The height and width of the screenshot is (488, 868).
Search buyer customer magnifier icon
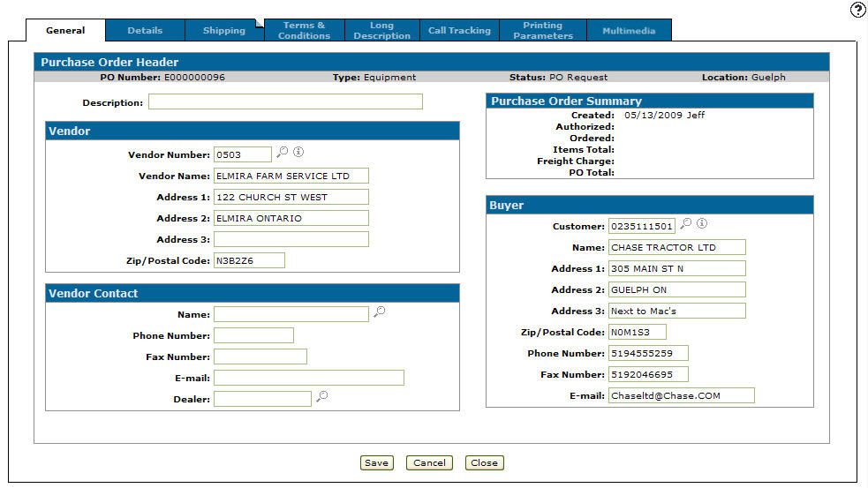(x=686, y=223)
